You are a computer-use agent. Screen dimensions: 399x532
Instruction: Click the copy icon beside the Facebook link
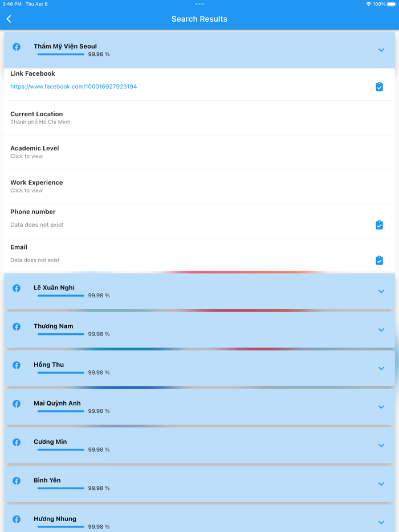coord(379,87)
